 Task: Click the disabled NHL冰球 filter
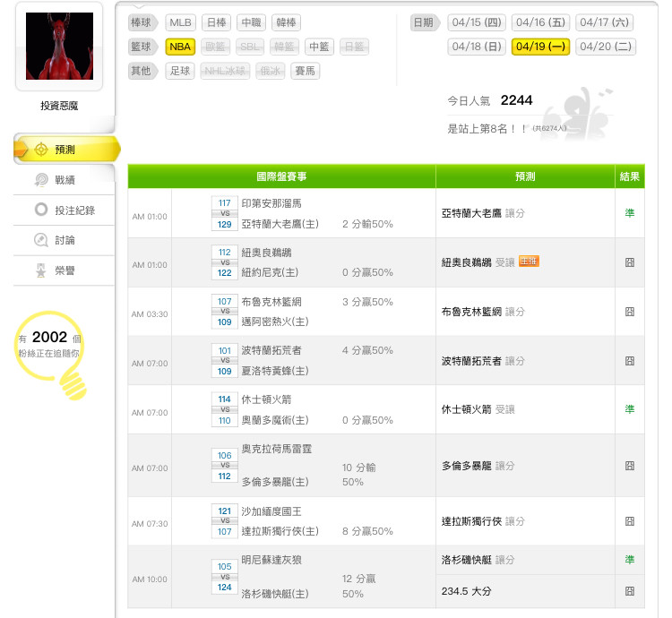click(225, 71)
